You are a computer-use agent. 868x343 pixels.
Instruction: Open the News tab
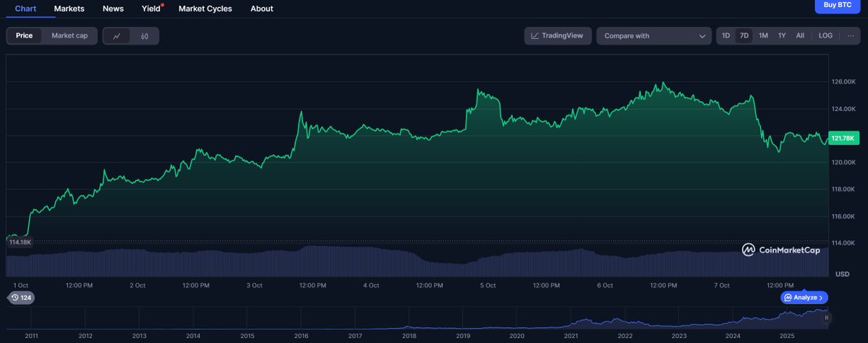(113, 9)
